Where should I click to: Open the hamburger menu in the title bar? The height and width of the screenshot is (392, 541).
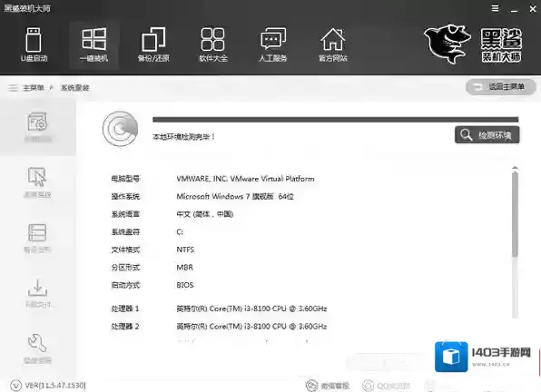click(495, 8)
